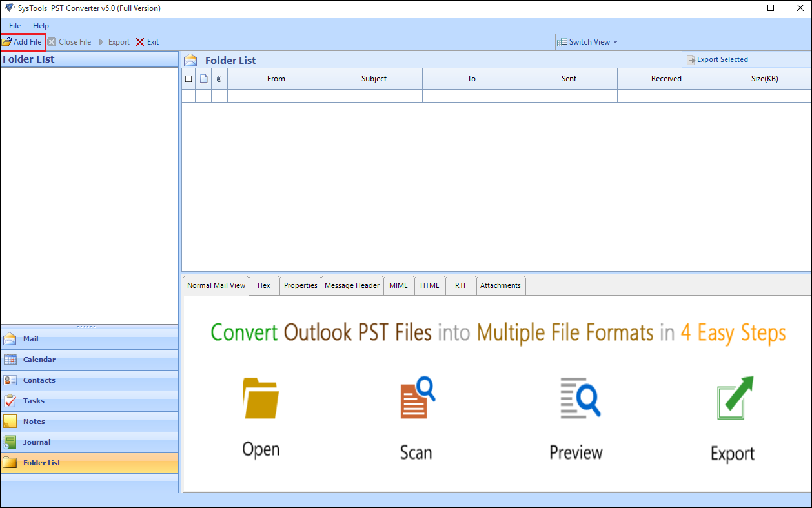Open the Calendar view icon
Viewport: 812px width, 508px height.
[10, 360]
